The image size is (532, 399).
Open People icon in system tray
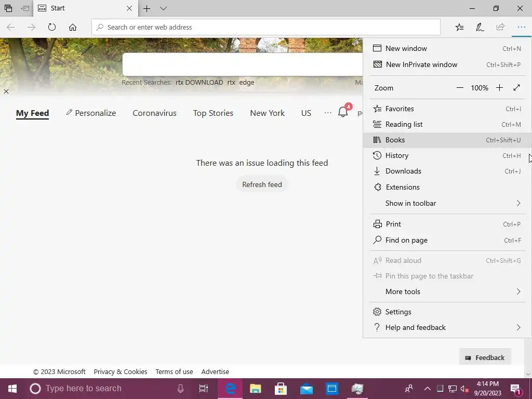tap(409, 389)
